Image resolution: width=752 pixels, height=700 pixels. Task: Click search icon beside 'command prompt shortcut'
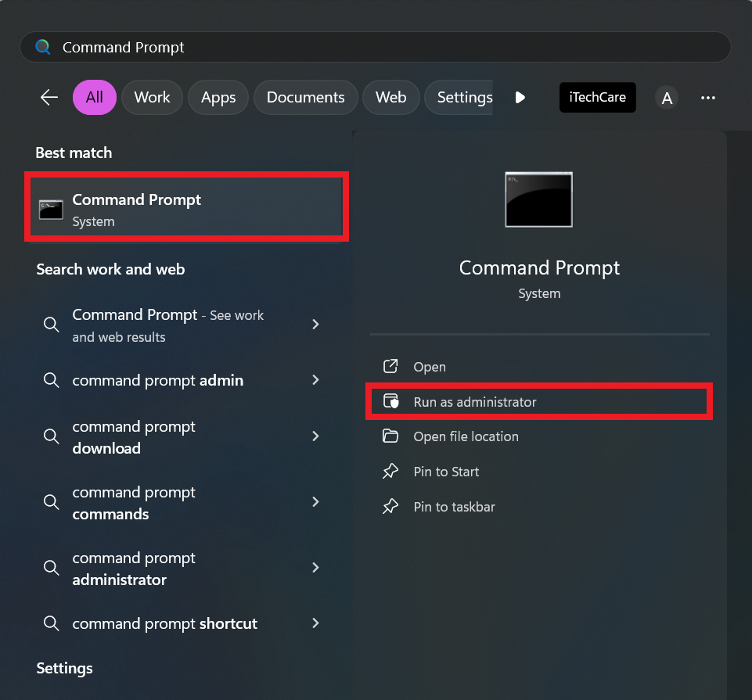(x=52, y=623)
